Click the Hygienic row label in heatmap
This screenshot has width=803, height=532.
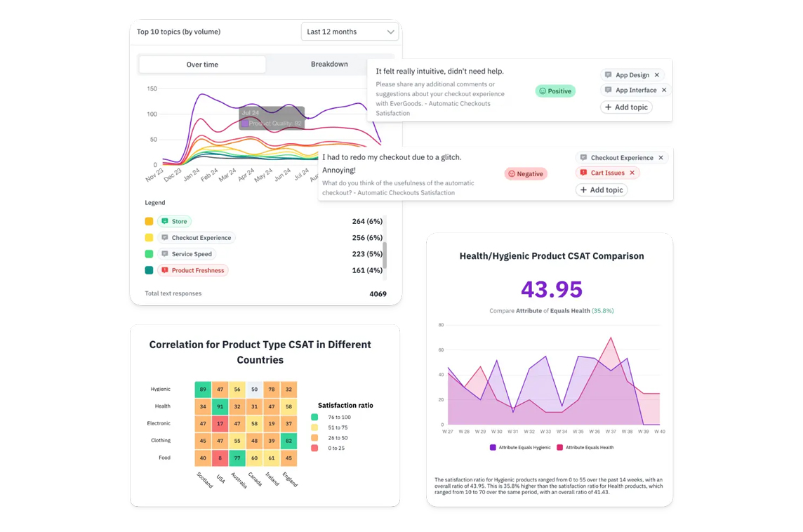point(160,389)
